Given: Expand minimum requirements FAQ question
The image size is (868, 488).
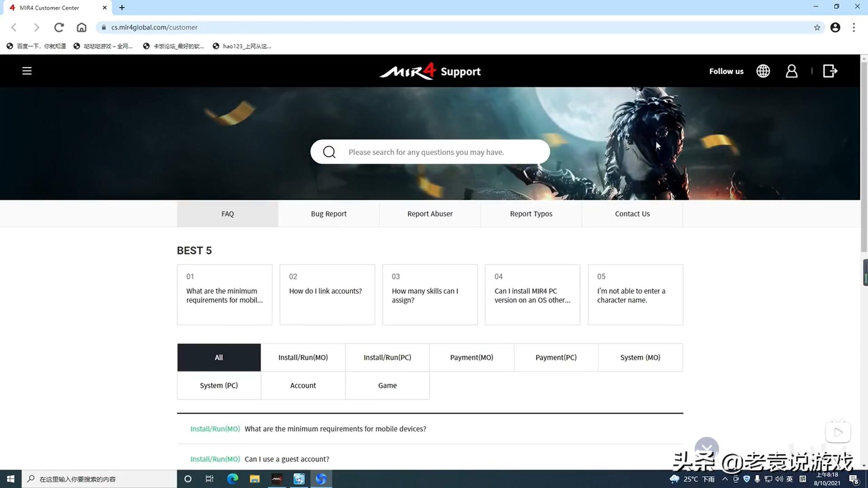Looking at the screenshot, I should point(335,429).
